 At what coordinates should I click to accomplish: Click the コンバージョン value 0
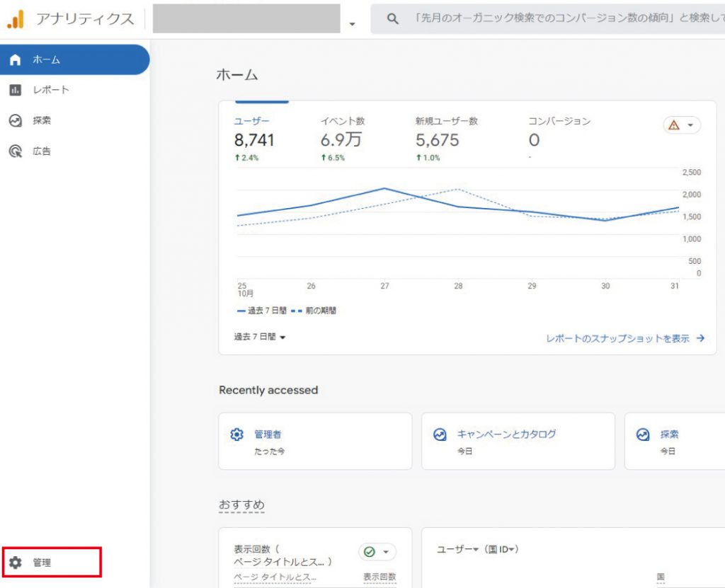pyautogui.click(x=534, y=140)
